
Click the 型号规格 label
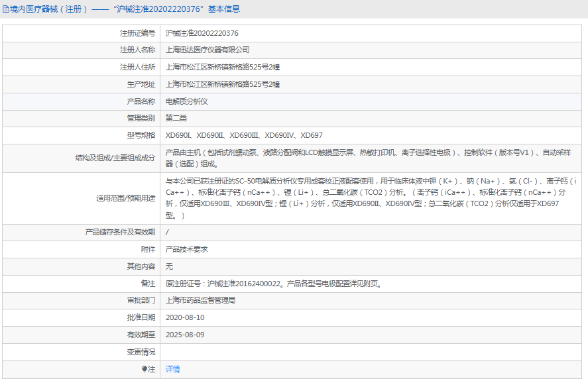tap(141, 135)
